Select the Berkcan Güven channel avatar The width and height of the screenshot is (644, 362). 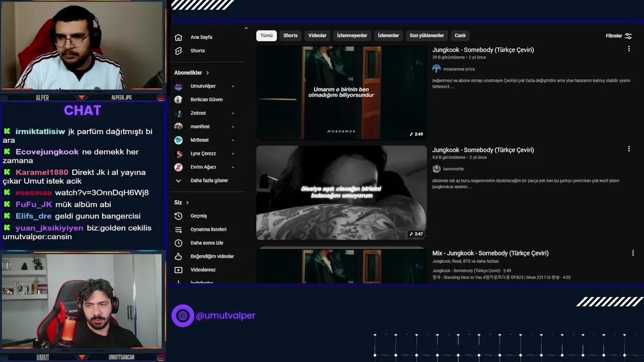[x=178, y=100]
